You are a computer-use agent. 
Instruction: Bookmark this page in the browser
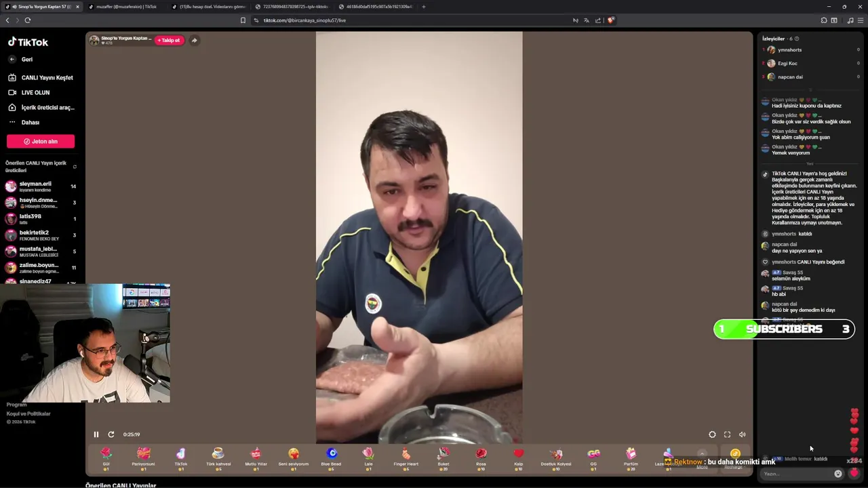point(243,20)
